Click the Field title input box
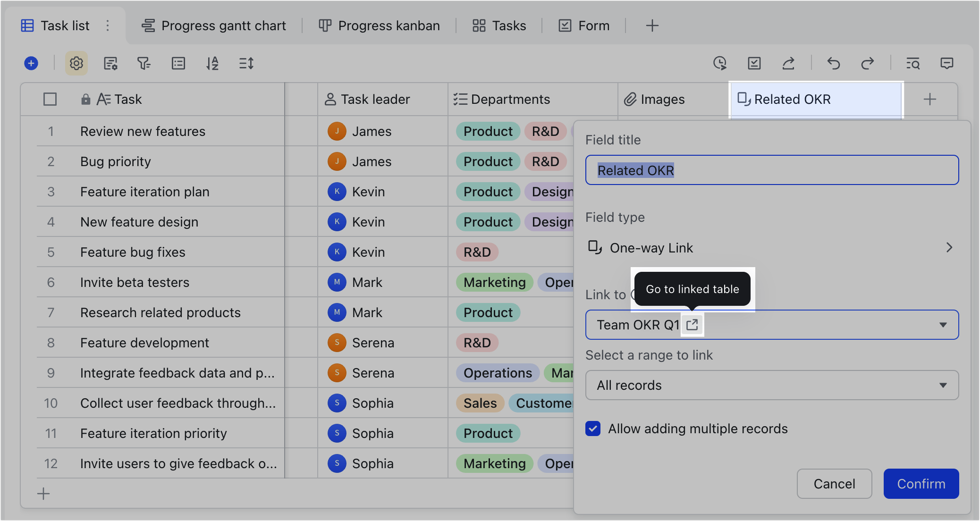The height and width of the screenshot is (521, 980). [771, 170]
